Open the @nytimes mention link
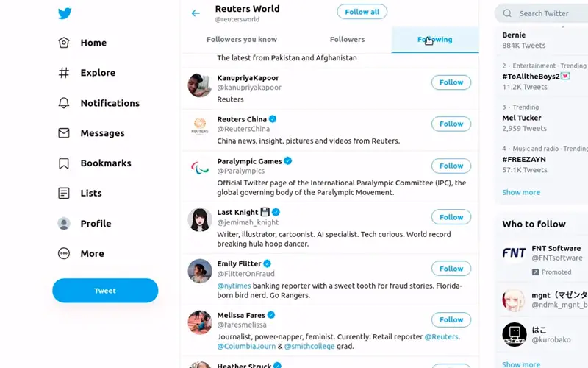588x368 pixels. pyautogui.click(x=233, y=286)
